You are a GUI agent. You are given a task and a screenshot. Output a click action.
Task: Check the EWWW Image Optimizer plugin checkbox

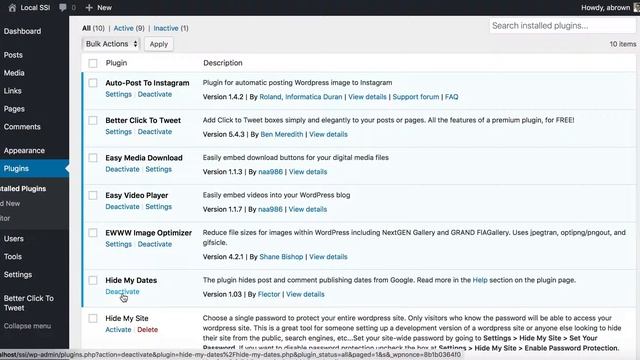[93, 233]
